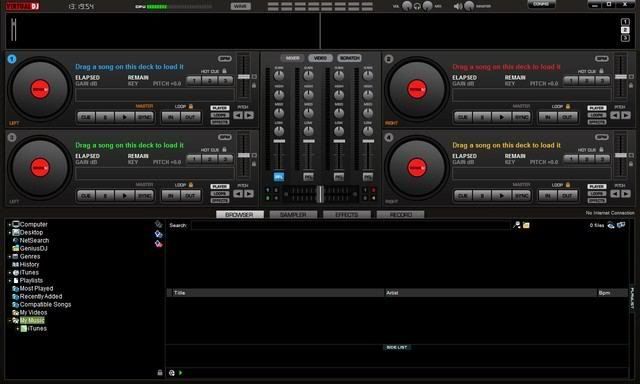Click first channel volume fader
The height and width of the screenshot is (384, 640).
coord(279,141)
